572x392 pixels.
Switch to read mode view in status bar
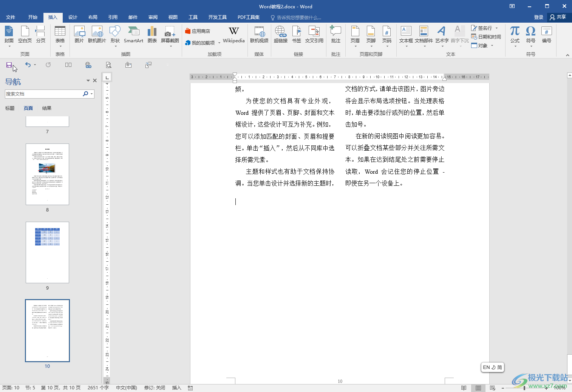464,388
